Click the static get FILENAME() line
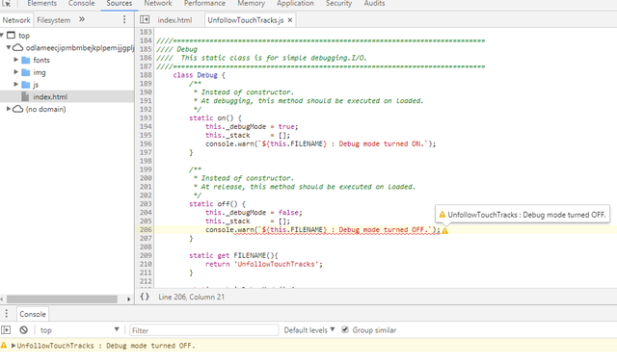The width and height of the screenshot is (617, 364). click(x=233, y=255)
